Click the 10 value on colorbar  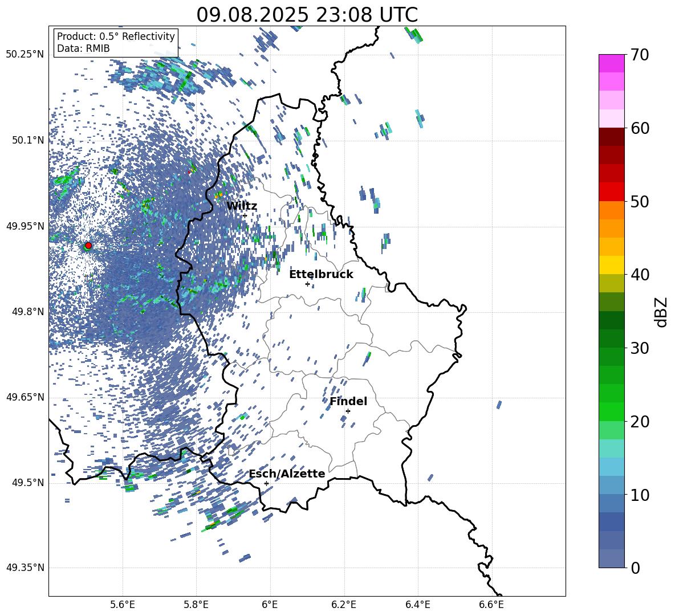click(640, 495)
